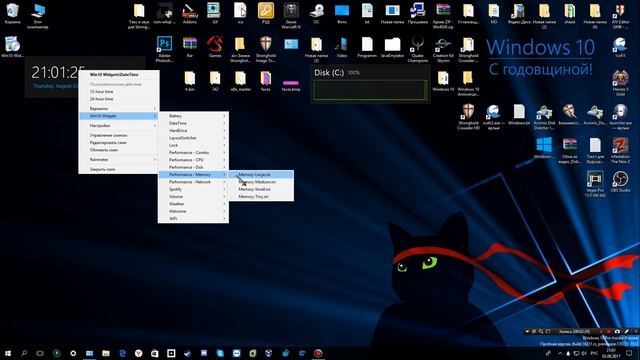The image size is (640, 360).
Task: Open the AIV Editor shortcut
Action: (x=620, y=16)
